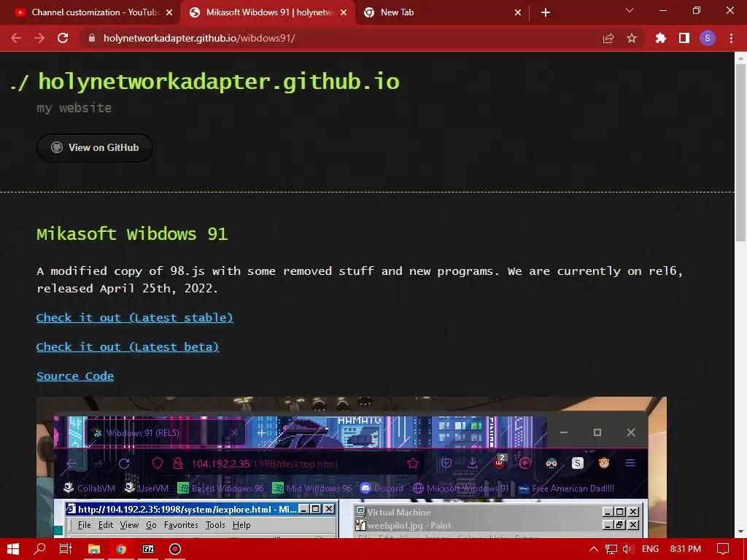Image resolution: width=747 pixels, height=560 pixels.
Task: Open the clock showing 8:31 PM
Action: [x=686, y=549]
